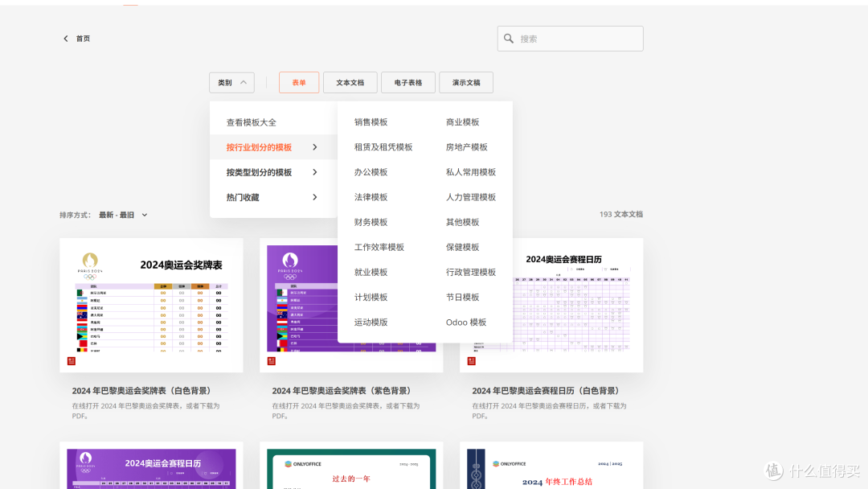868x489 pixels.
Task: Expand chevron beside 热门收藏
Action: click(315, 197)
